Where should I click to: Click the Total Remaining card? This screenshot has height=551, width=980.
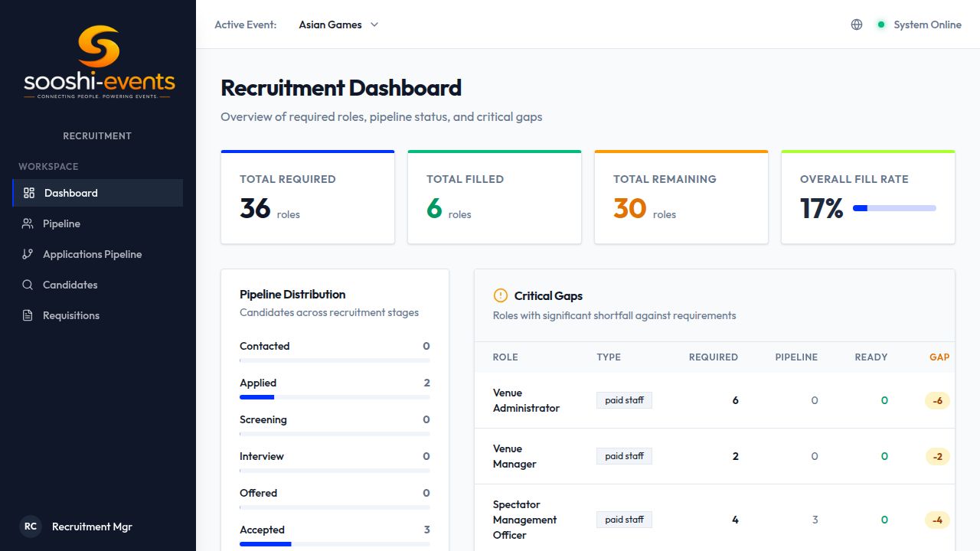(x=681, y=197)
